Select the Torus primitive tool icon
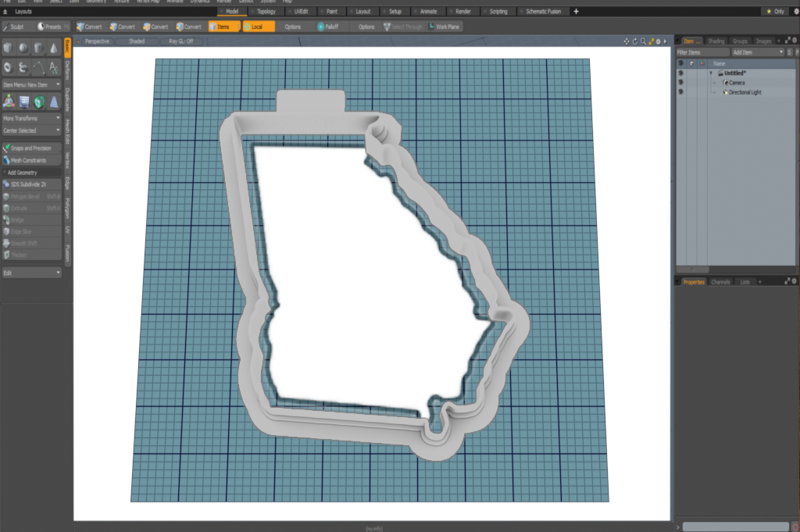This screenshot has height=532, width=800. [8, 67]
